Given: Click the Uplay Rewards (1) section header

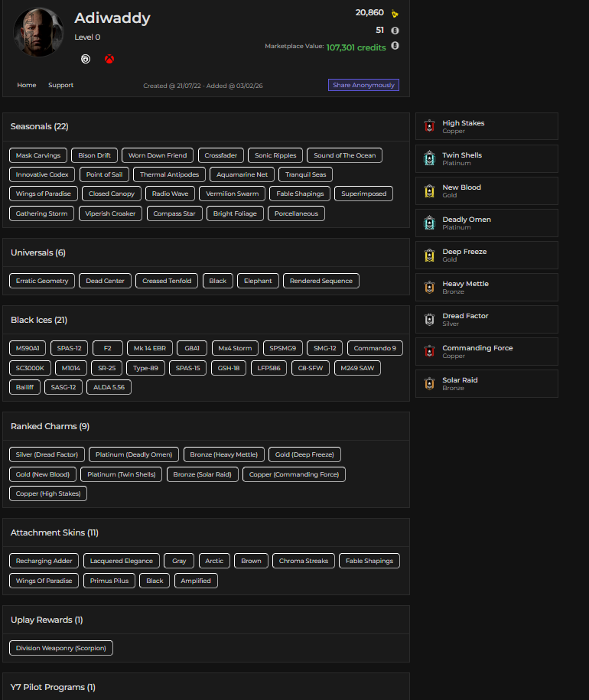Looking at the screenshot, I should tap(47, 620).
